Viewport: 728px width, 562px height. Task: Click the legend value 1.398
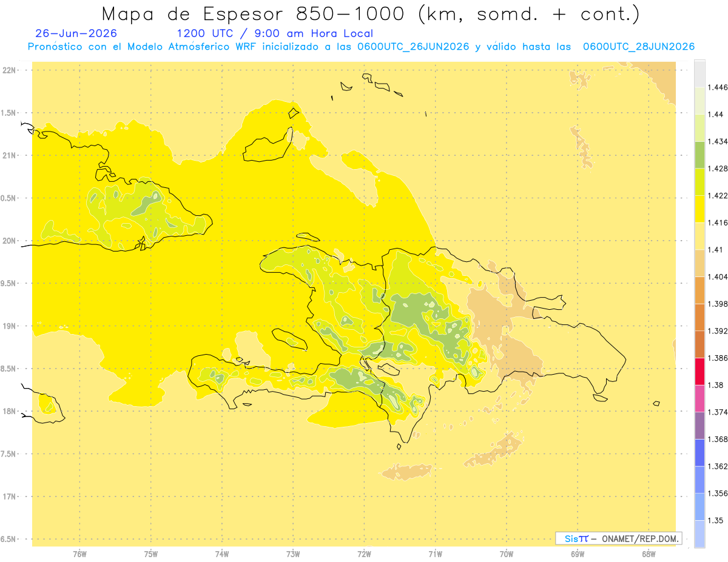[x=718, y=304]
